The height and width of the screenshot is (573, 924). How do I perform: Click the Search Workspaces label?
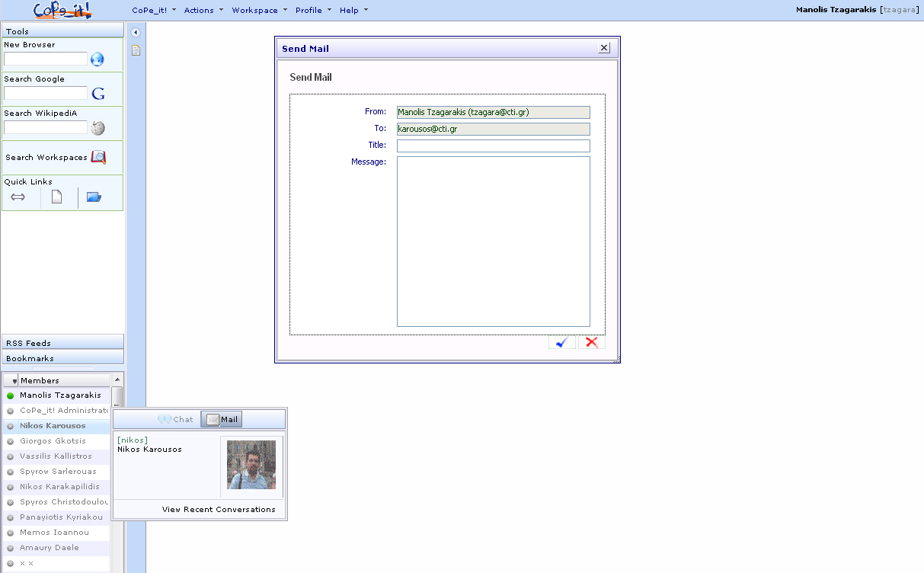(46, 158)
